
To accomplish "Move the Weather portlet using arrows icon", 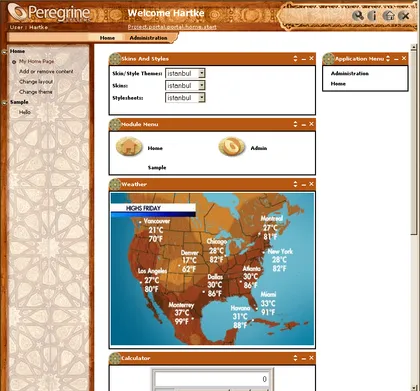I will pos(295,184).
